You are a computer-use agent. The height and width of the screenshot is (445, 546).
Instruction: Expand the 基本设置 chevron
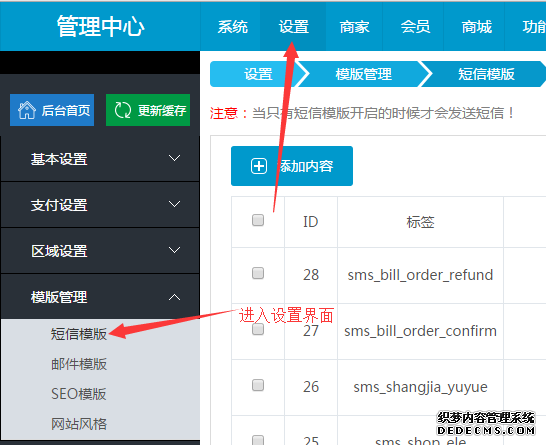[174, 158]
